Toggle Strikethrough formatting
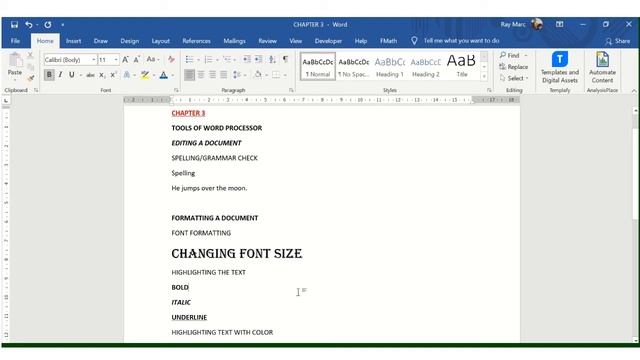This screenshot has height=360, width=640. [x=90, y=75]
